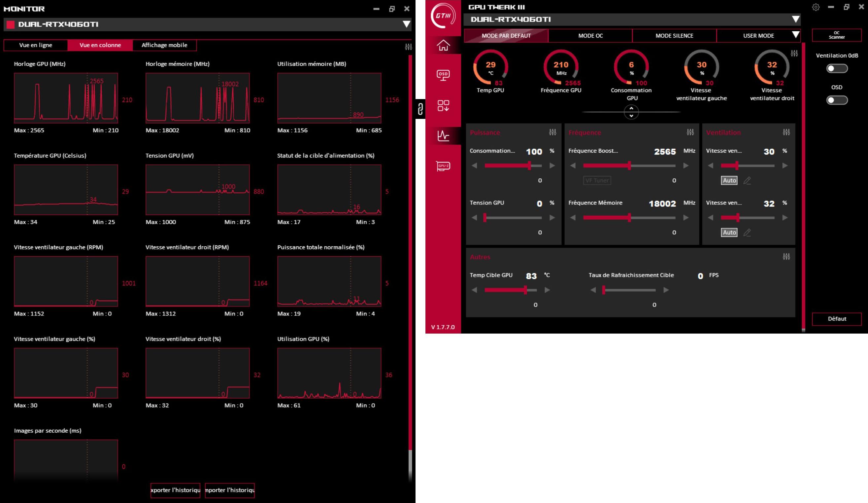
Task: Toggle the red GPU indicator in Monitor
Action: tap(11, 24)
